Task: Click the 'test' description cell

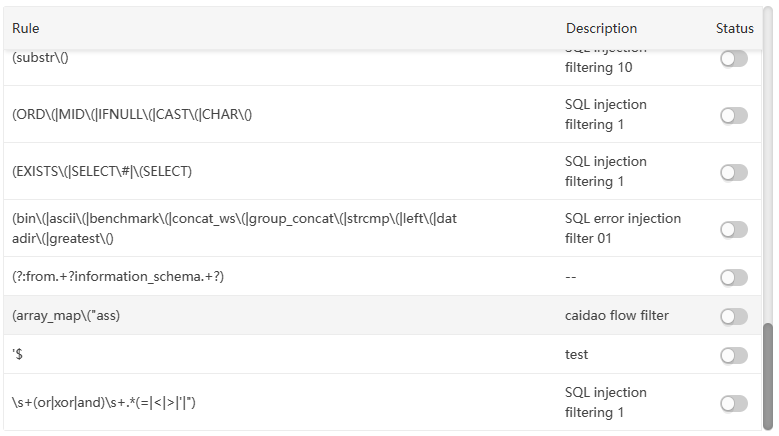Action: [576, 355]
